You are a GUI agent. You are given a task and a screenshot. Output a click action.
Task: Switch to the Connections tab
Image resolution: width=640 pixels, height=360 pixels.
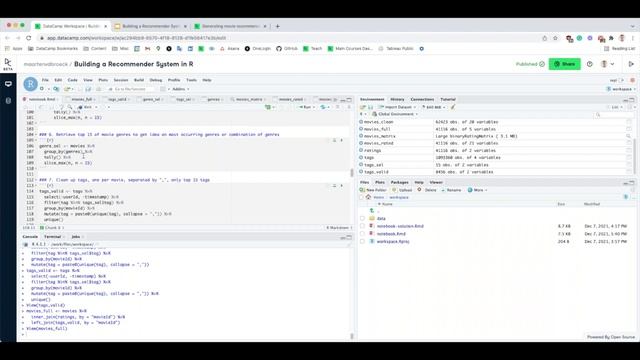click(x=422, y=99)
